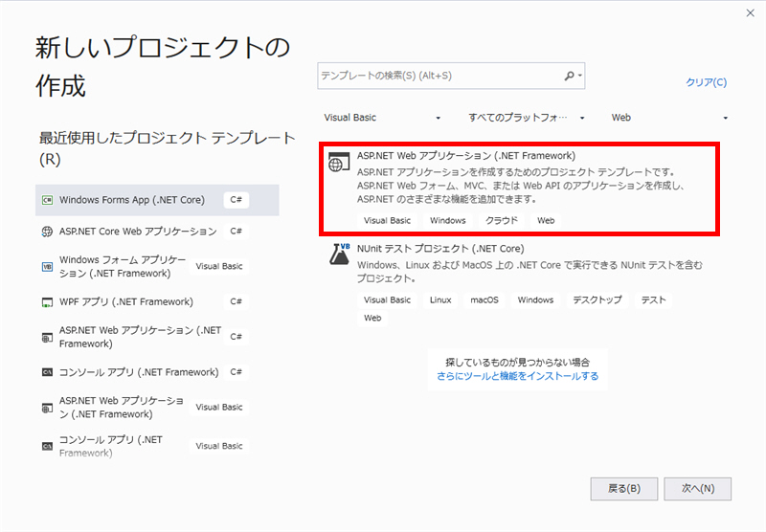Click the ASP.NET Core Web アプリケーション globe icon
The width and height of the screenshot is (766, 532).
[x=47, y=232]
